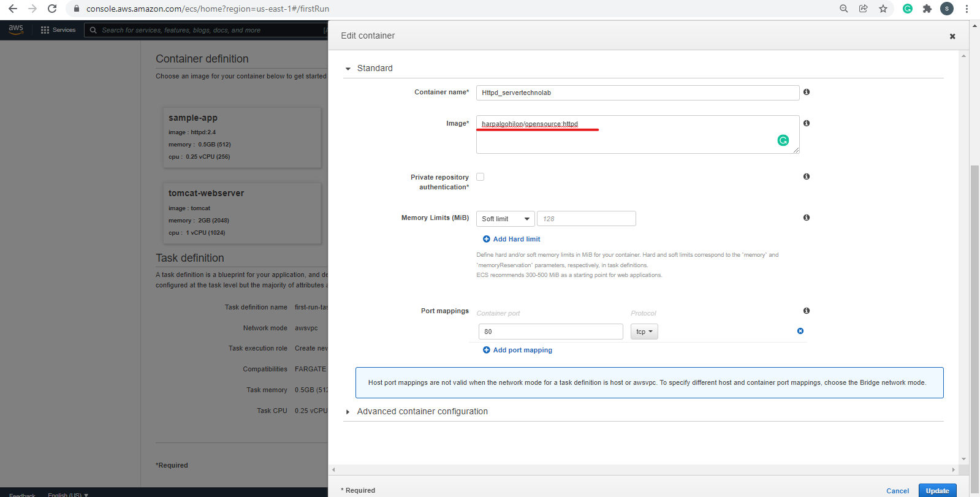Open the Chrome three-dot menu
This screenshot has width=980, height=497.
pyautogui.click(x=967, y=9)
